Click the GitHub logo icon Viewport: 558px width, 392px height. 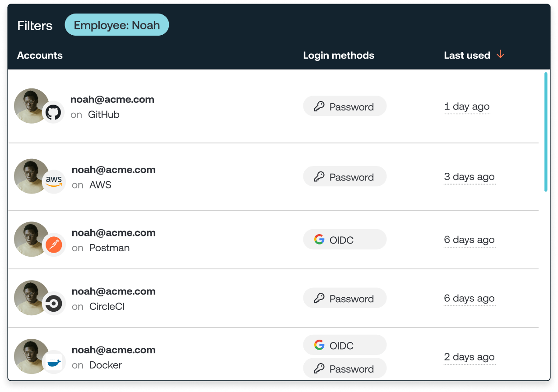[53, 112]
